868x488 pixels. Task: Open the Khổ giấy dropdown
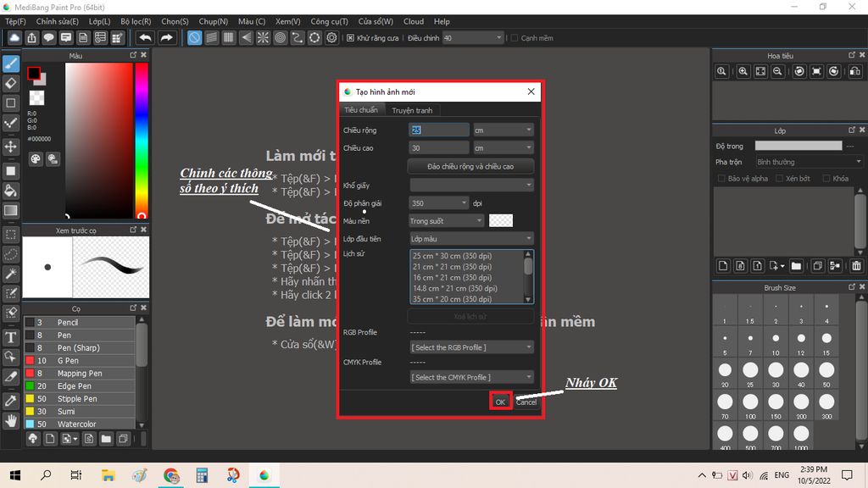471,185
